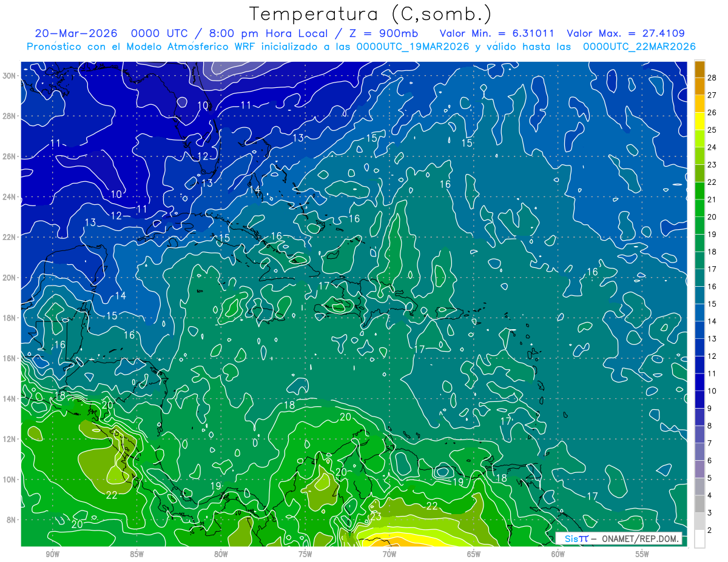Pick the yellow swatch beside 25 on the color scale
The image size is (728, 562).
[x=699, y=121]
